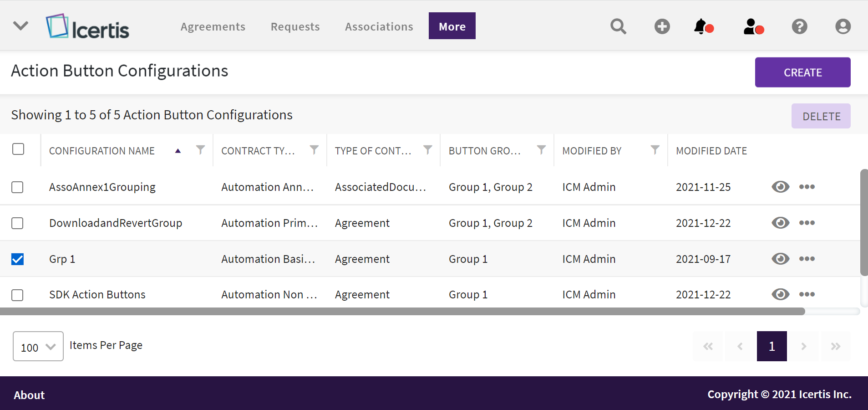
Task: View AssoAnnex1Grouping with the eye icon
Action: [780, 187]
